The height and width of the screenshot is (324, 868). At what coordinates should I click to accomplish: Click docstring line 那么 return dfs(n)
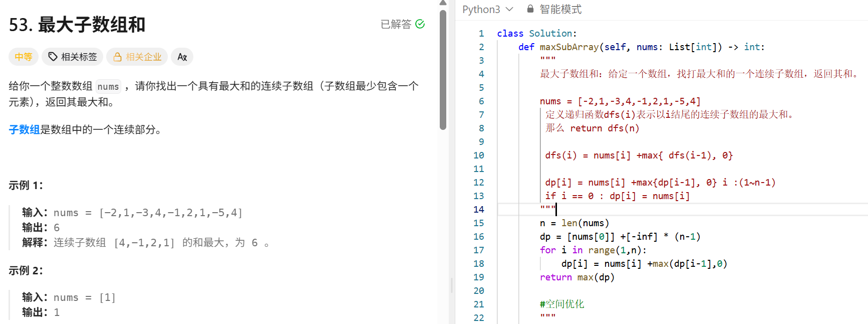593,128
